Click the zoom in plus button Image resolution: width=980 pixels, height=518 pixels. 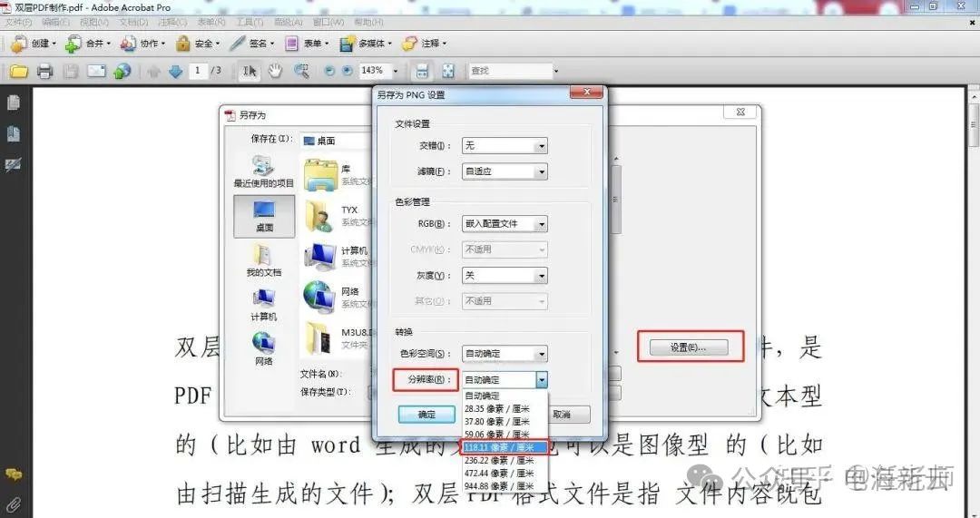click(348, 71)
